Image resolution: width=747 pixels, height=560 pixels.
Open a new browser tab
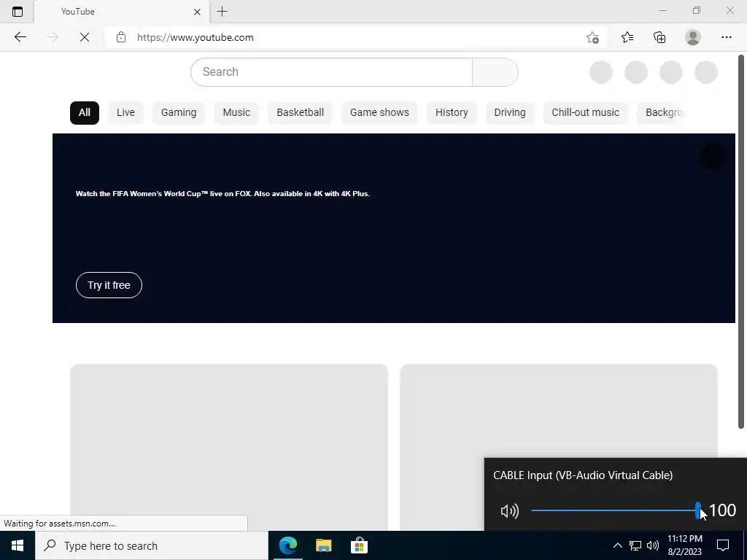coord(222,12)
